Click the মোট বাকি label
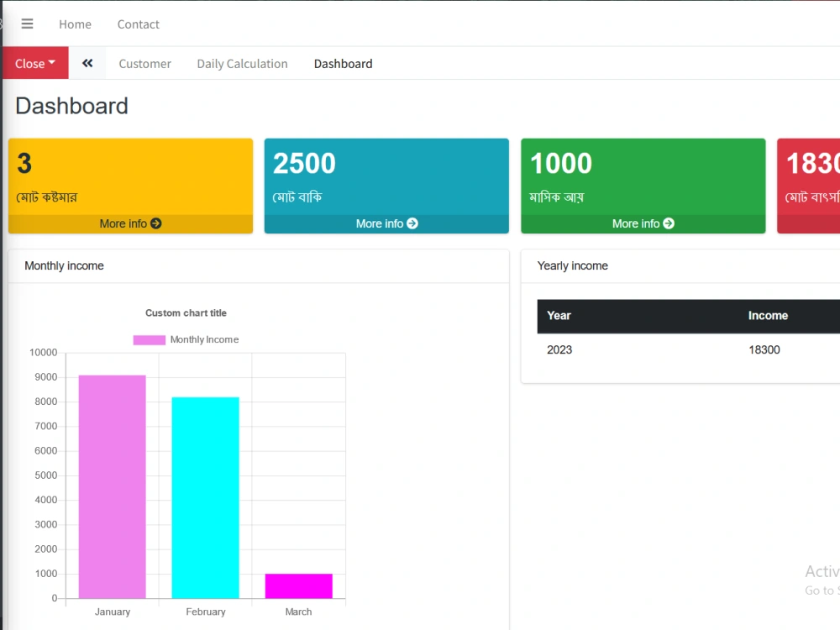840x630 pixels. 297,197
